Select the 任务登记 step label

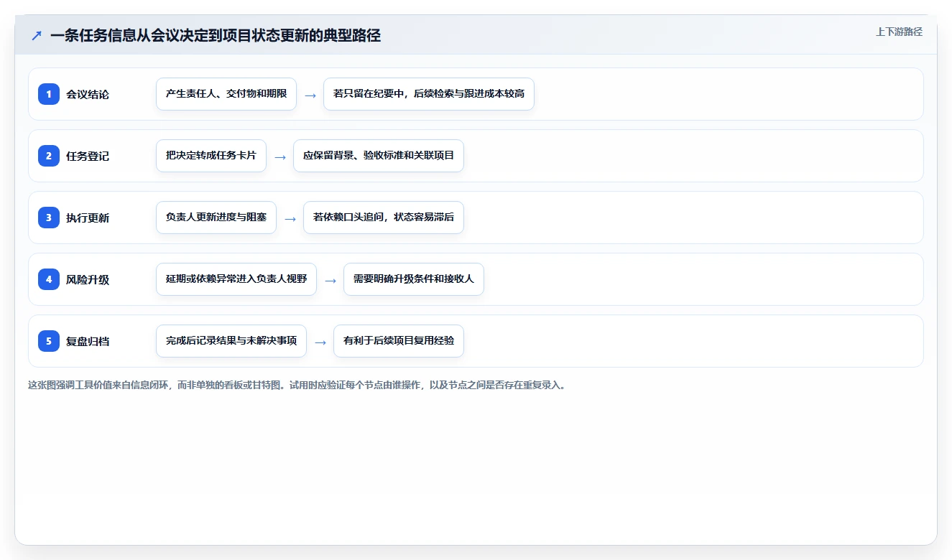point(88,156)
